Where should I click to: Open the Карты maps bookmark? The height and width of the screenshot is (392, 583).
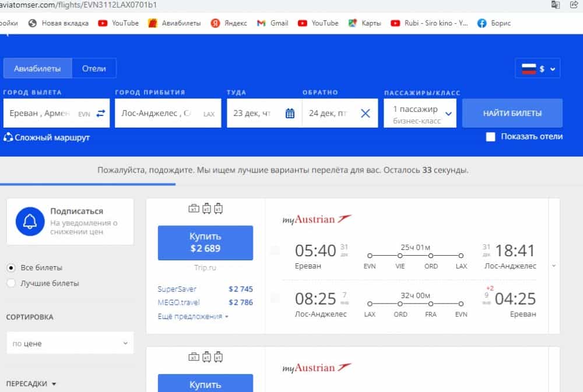[x=364, y=23]
